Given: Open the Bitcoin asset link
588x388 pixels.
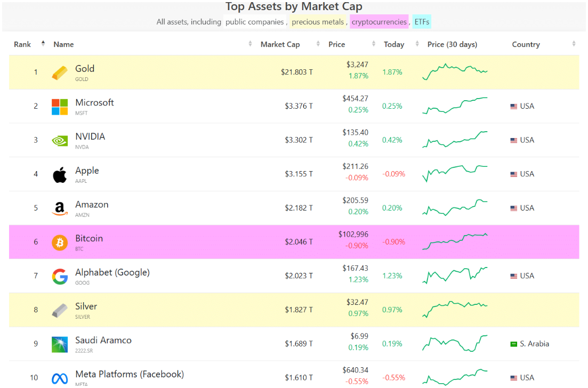Looking at the screenshot, I should 89,238.
